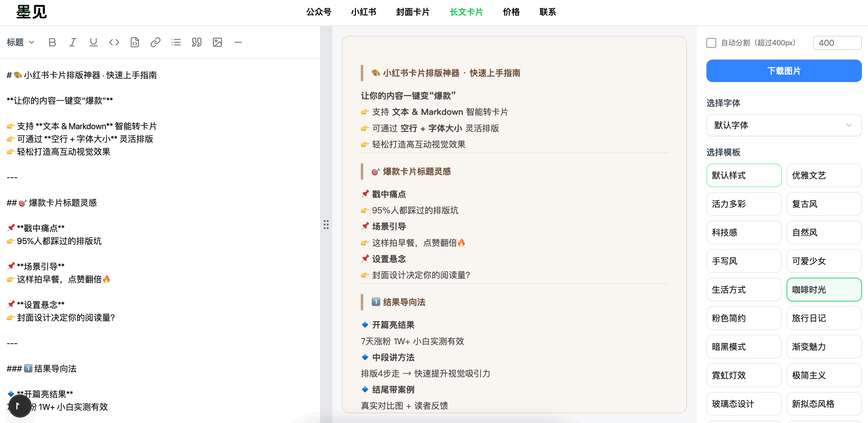868x423 pixels.
Task: Insert a blockquote with quote icon
Action: click(196, 43)
